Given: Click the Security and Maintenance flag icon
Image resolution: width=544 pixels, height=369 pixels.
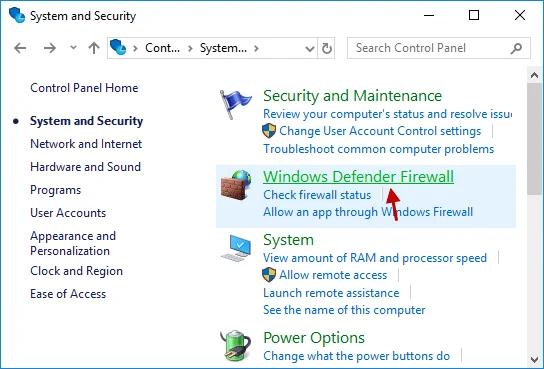Looking at the screenshot, I should [x=236, y=104].
